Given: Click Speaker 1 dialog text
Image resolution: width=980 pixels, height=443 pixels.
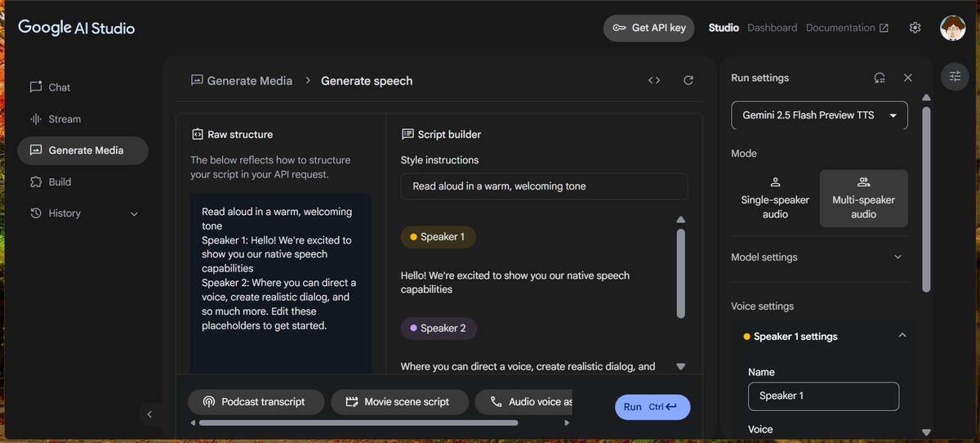Looking at the screenshot, I should [515, 283].
